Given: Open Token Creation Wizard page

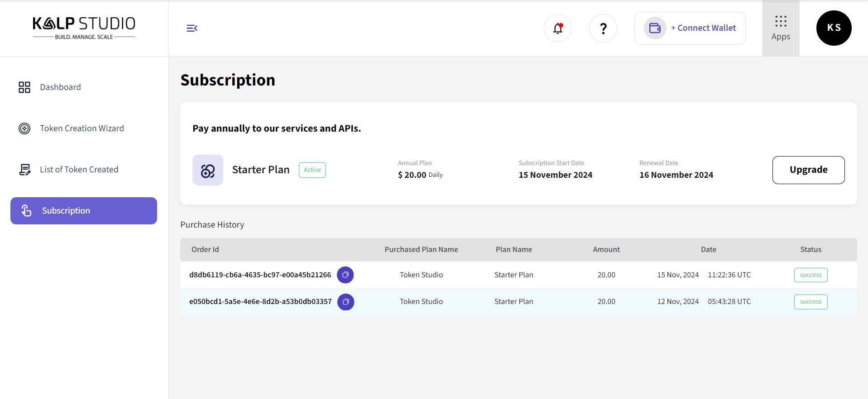Looking at the screenshot, I should tap(82, 128).
